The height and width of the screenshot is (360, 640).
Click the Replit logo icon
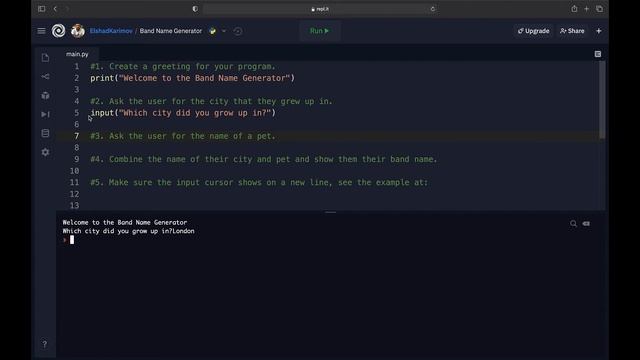pos(58,31)
